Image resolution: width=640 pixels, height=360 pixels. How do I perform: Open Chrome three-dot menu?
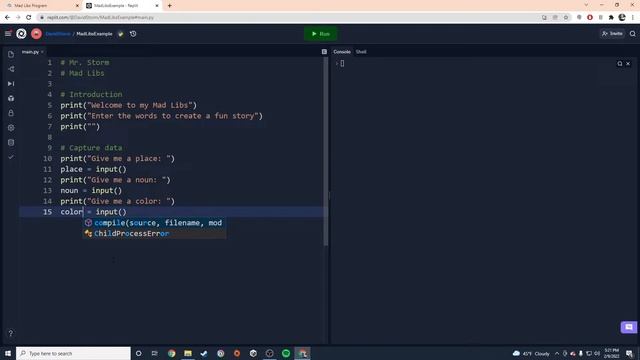(633, 18)
